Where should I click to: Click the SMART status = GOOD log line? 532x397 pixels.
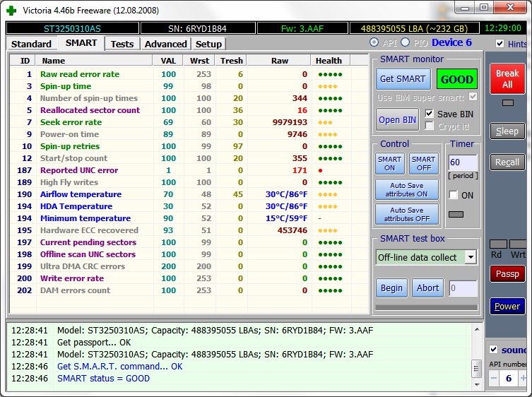pos(103,379)
